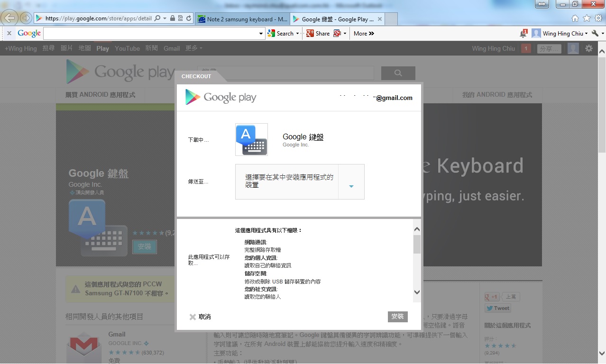The height and width of the screenshot is (364, 606).
Task: Click the X cancel icon in checkout dialog
Action: point(193,317)
